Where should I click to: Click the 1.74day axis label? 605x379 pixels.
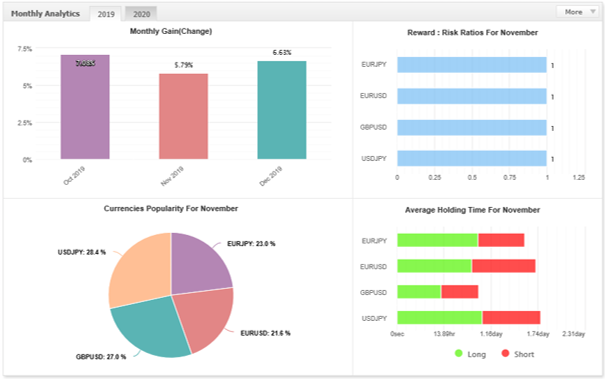(x=538, y=334)
